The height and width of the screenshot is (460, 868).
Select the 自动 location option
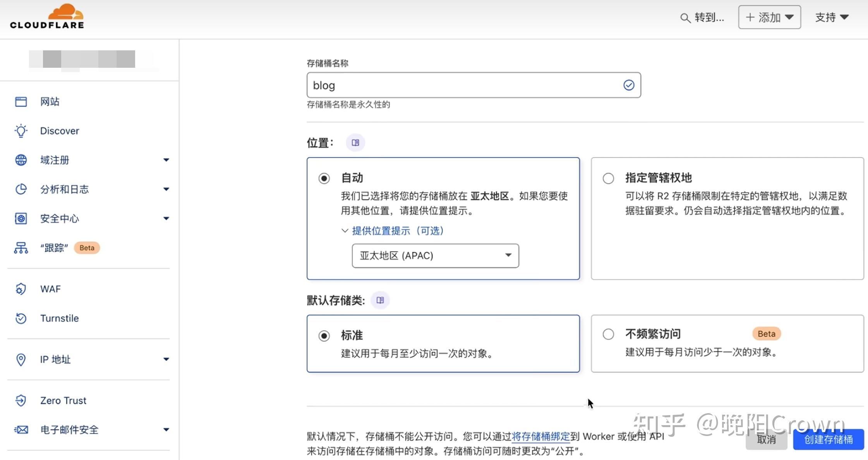click(324, 178)
